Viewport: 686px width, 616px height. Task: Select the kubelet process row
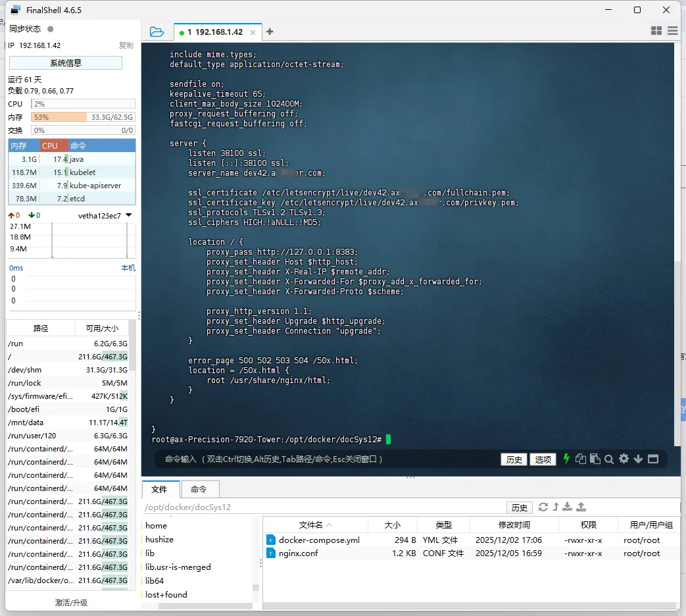72,172
